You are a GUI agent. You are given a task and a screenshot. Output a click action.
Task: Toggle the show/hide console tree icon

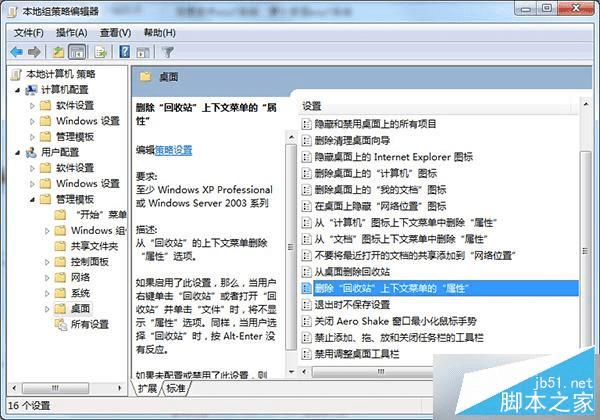(x=77, y=52)
